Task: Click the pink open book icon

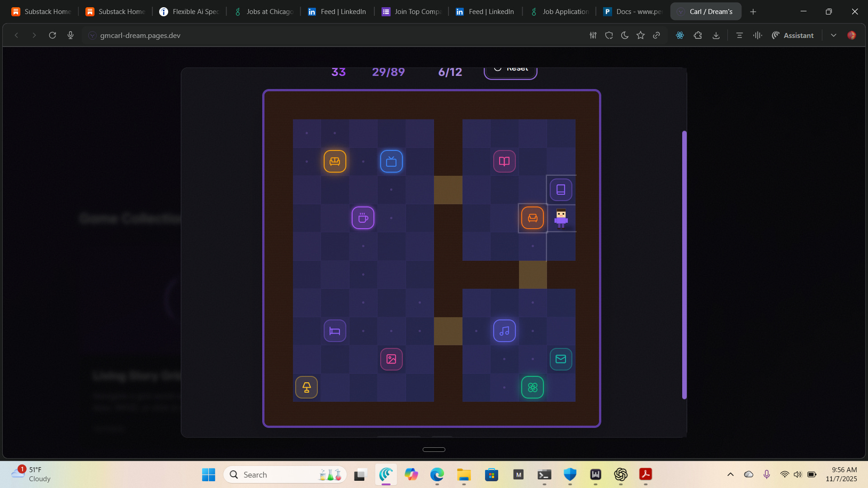Action: [504, 161]
